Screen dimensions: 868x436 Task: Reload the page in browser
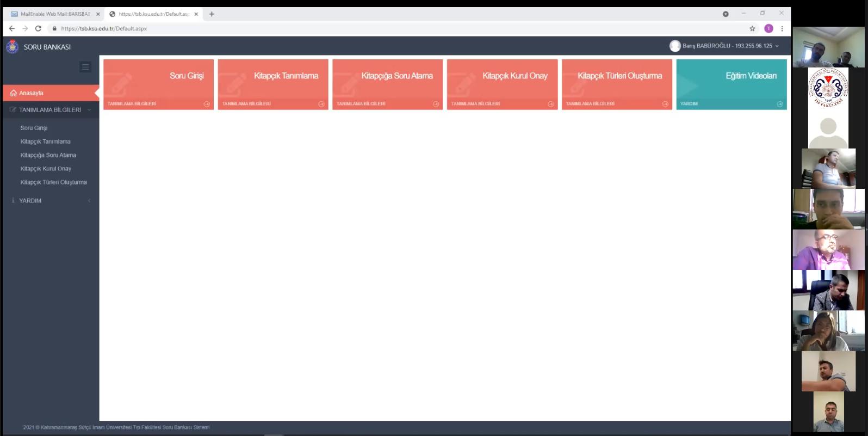[38, 29]
